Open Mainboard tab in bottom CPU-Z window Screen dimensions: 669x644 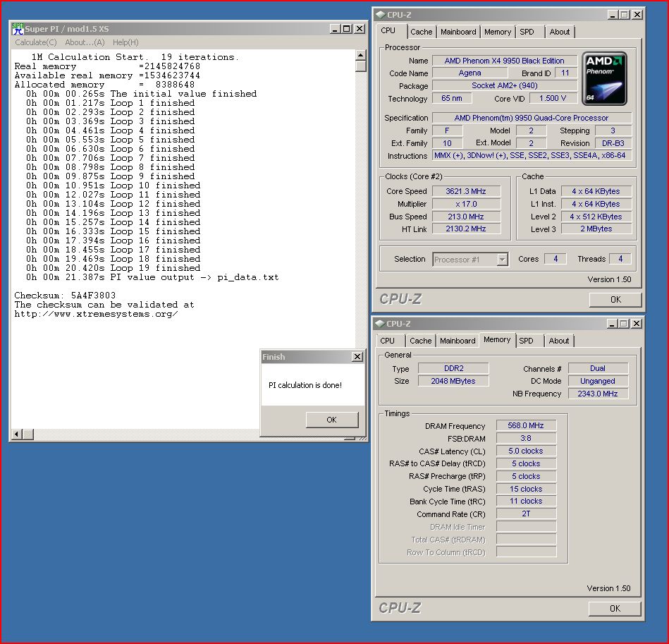(x=458, y=341)
